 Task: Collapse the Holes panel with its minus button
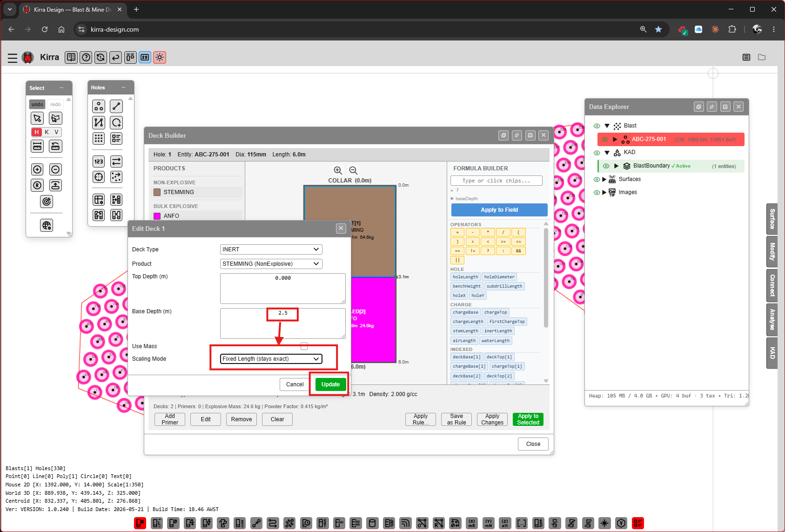click(x=123, y=88)
